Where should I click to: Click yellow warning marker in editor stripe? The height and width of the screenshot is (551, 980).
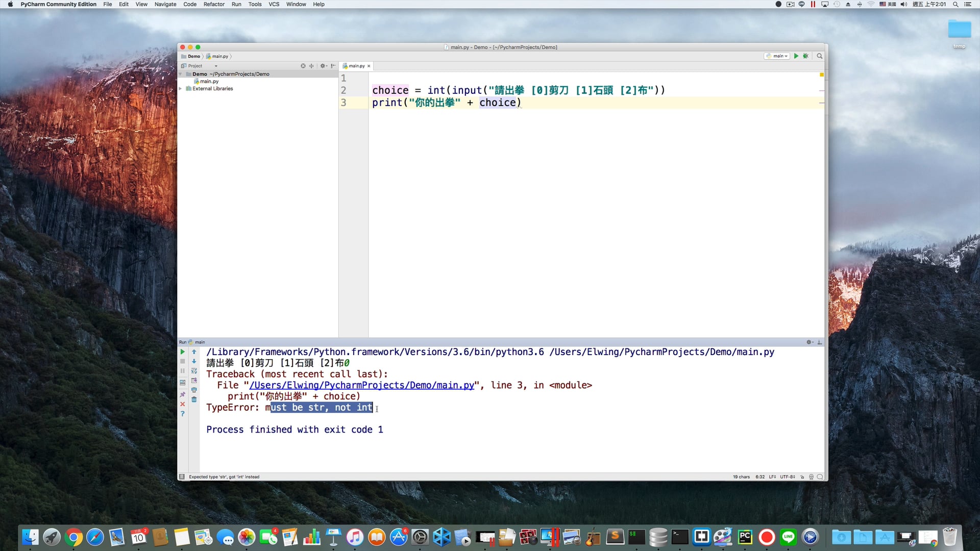click(821, 75)
